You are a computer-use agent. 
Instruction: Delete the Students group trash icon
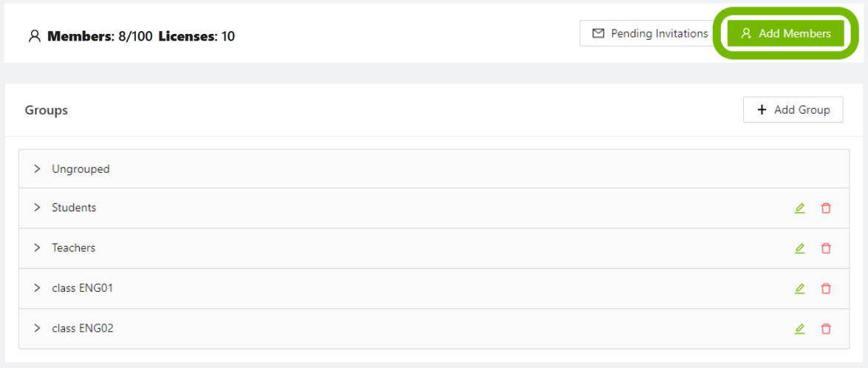(826, 208)
